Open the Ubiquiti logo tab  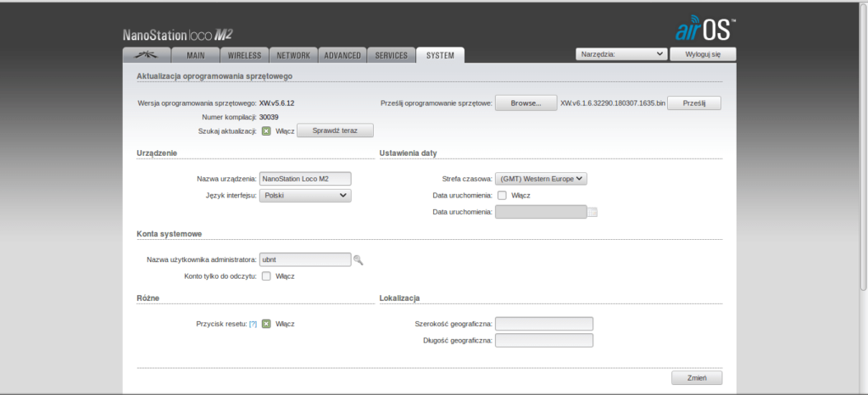click(146, 56)
